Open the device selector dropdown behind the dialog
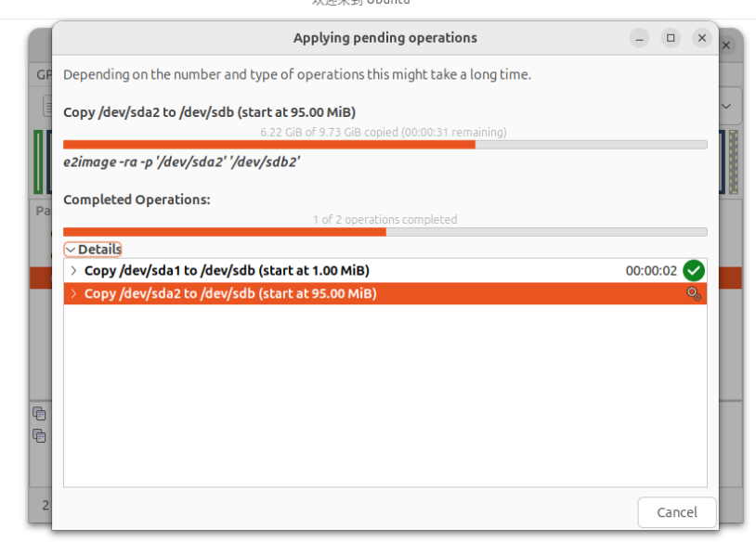756x542 pixels. (726, 106)
